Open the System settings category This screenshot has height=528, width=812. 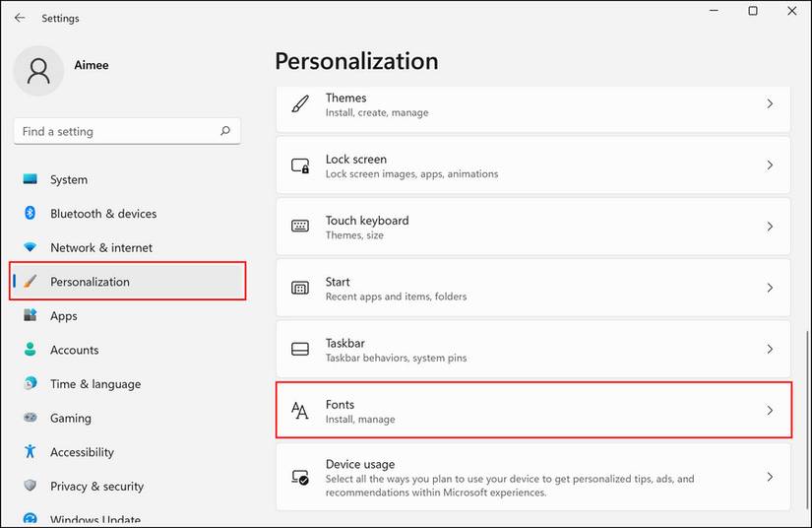coord(69,180)
